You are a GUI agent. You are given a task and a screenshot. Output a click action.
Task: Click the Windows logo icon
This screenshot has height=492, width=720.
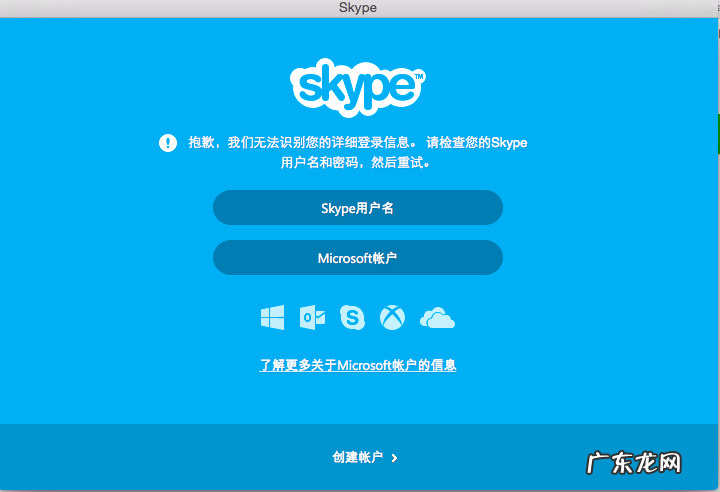point(272,317)
